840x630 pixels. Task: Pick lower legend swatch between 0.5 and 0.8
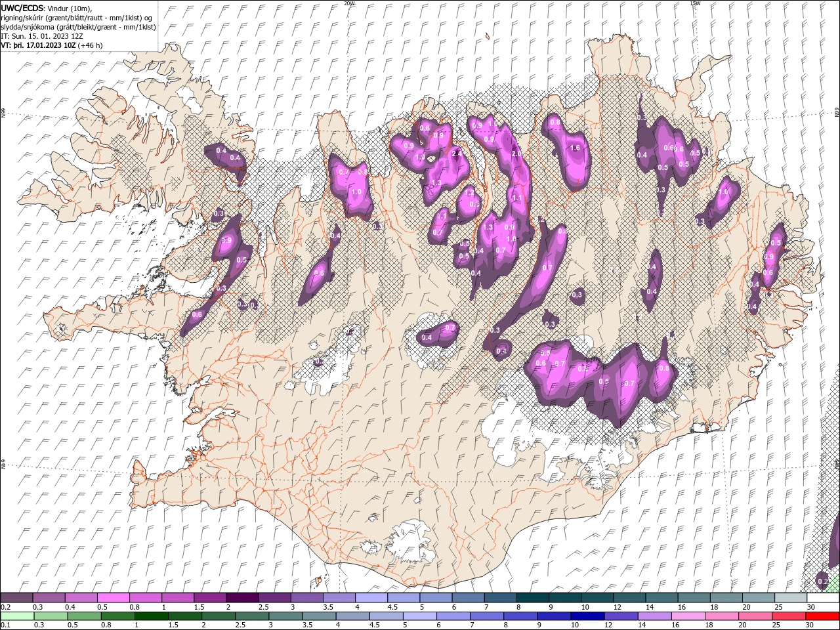point(84,616)
